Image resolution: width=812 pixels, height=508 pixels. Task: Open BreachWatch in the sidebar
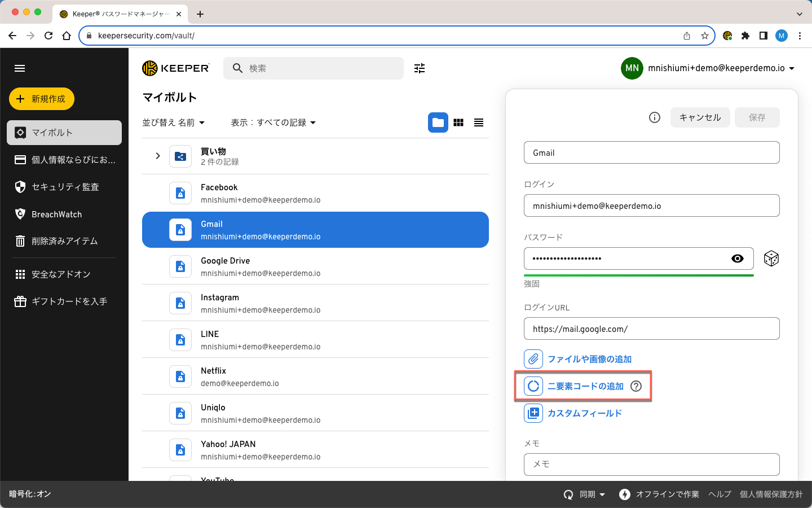[56, 214]
